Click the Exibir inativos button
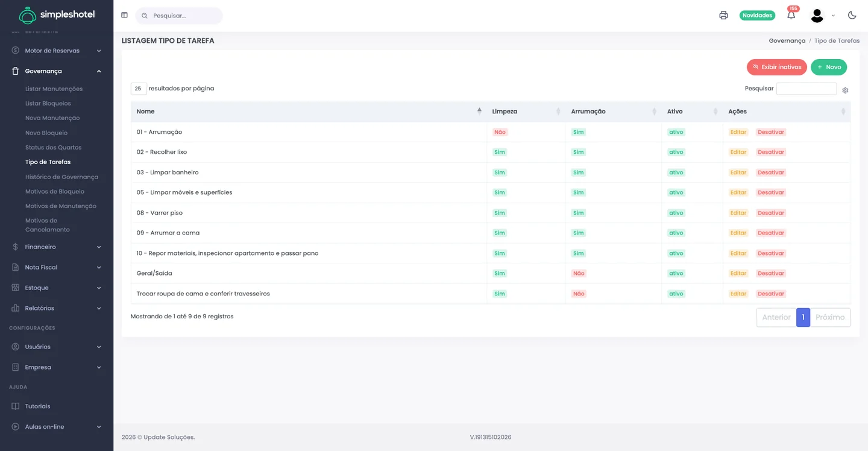Image resolution: width=868 pixels, height=451 pixels. (x=776, y=67)
